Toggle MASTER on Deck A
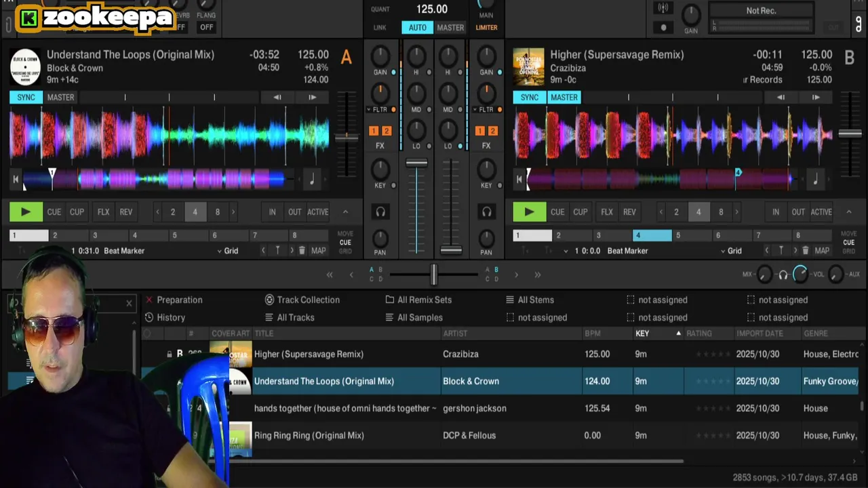868x488 pixels. pos(60,98)
